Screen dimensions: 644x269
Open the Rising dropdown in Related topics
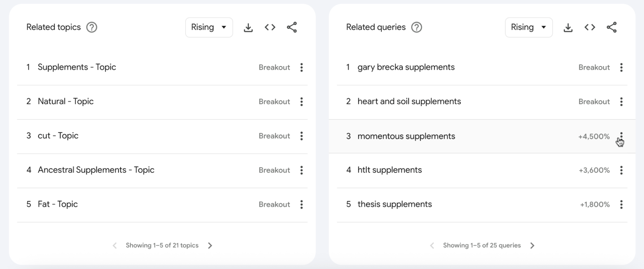[209, 27]
